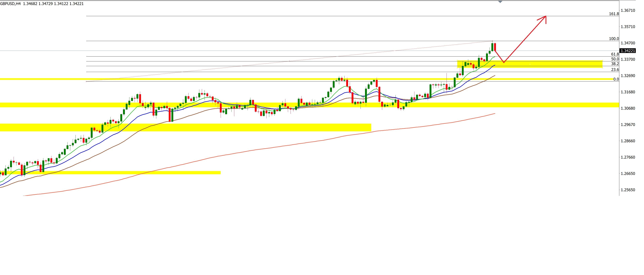Click the chart shift triangle marker at top
The width and height of the screenshot is (644, 275).
point(500,2)
